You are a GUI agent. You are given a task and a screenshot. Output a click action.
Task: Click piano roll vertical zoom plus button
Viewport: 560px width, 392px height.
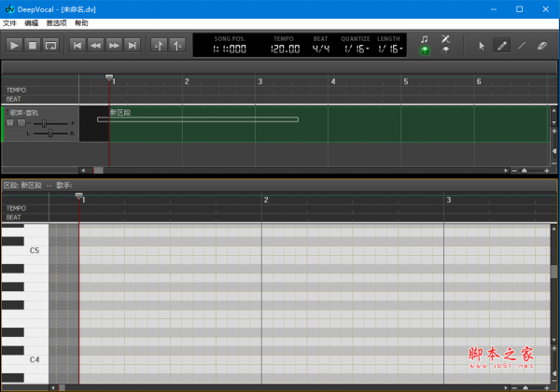point(553,348)
